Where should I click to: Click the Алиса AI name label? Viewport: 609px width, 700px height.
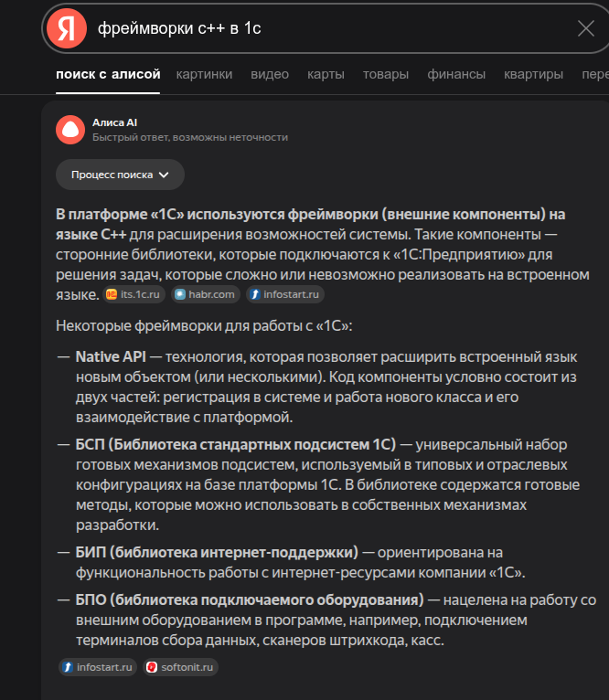[x=114, y=122]
